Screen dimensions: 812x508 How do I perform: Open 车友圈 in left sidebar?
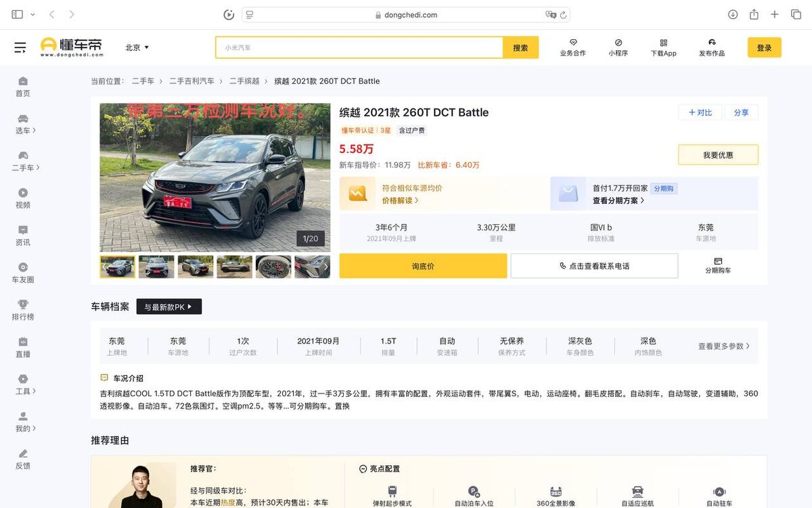(23, 273)
